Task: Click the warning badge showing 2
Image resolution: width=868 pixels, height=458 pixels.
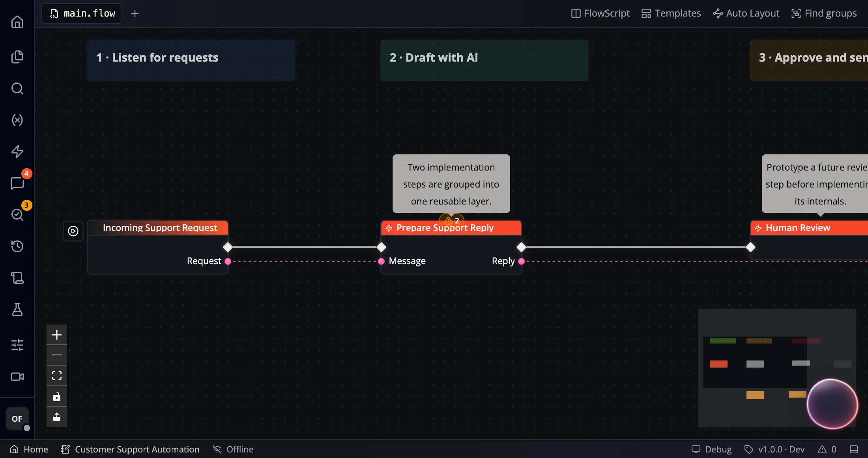Action: coord(452,220)
